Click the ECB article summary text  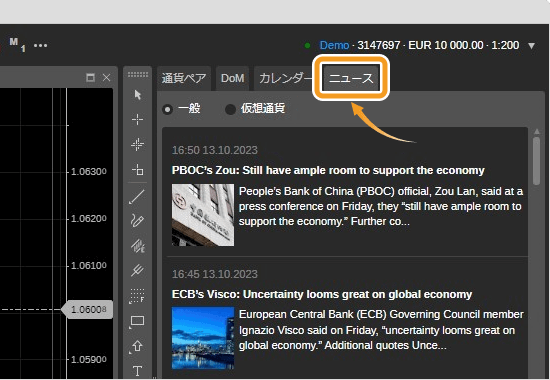tap(381, 330)
